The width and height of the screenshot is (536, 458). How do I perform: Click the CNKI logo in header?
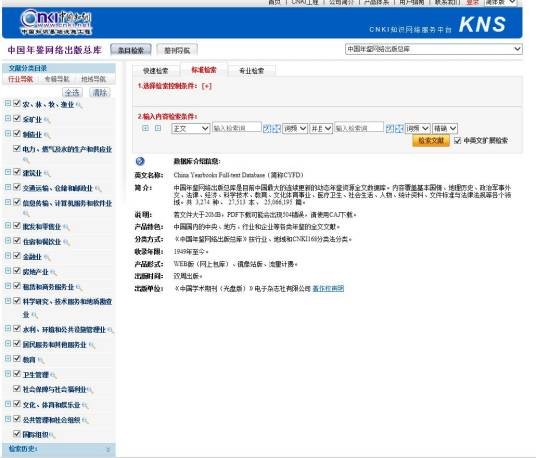pyautogui.click(x=56, y=22)
